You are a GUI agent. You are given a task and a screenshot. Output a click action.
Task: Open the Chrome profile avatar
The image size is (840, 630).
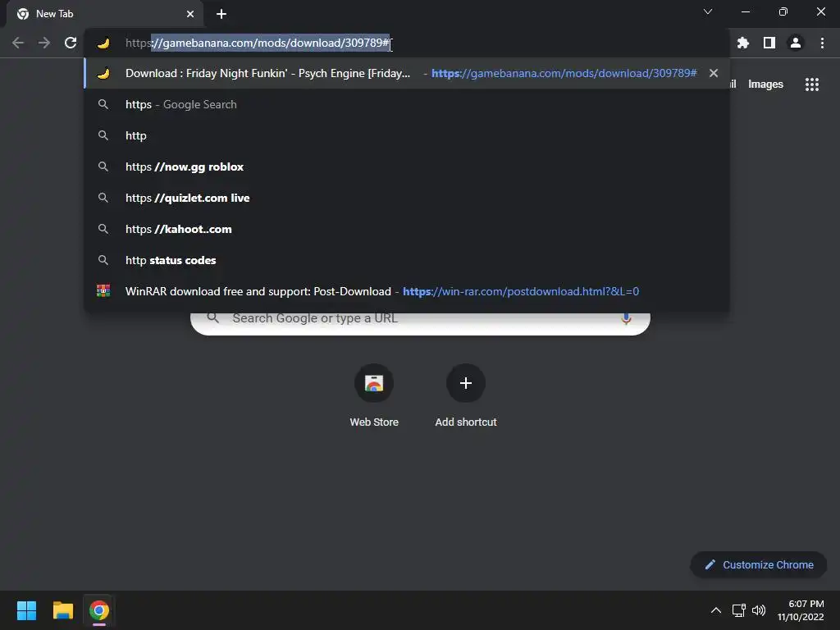[x=796, y=43]
